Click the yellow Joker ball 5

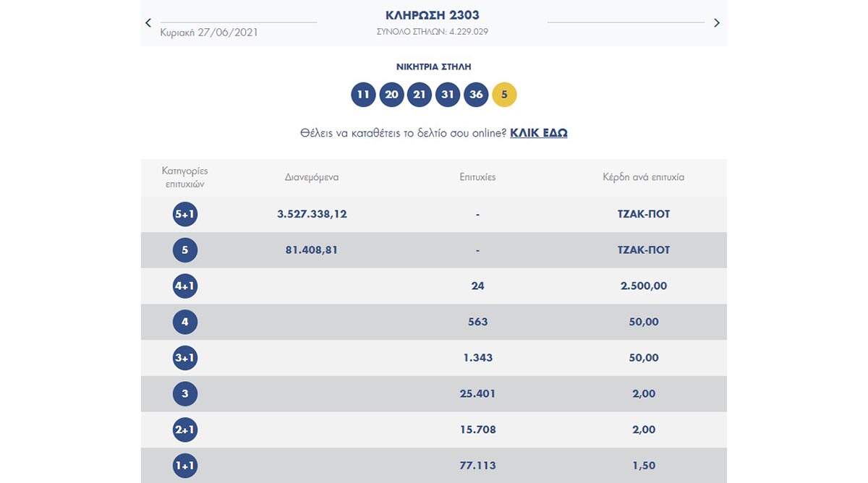tap(504, 95)
